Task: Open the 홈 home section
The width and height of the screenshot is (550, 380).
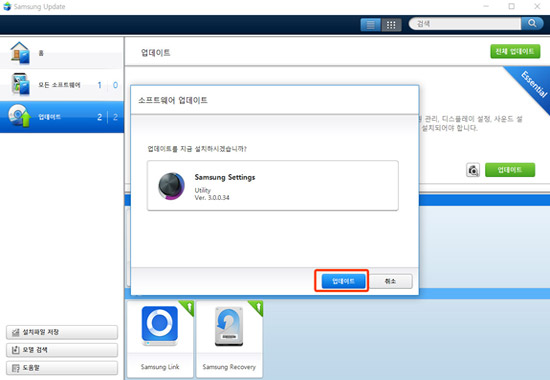Action: pyautogui.click(x=62, y=53)
